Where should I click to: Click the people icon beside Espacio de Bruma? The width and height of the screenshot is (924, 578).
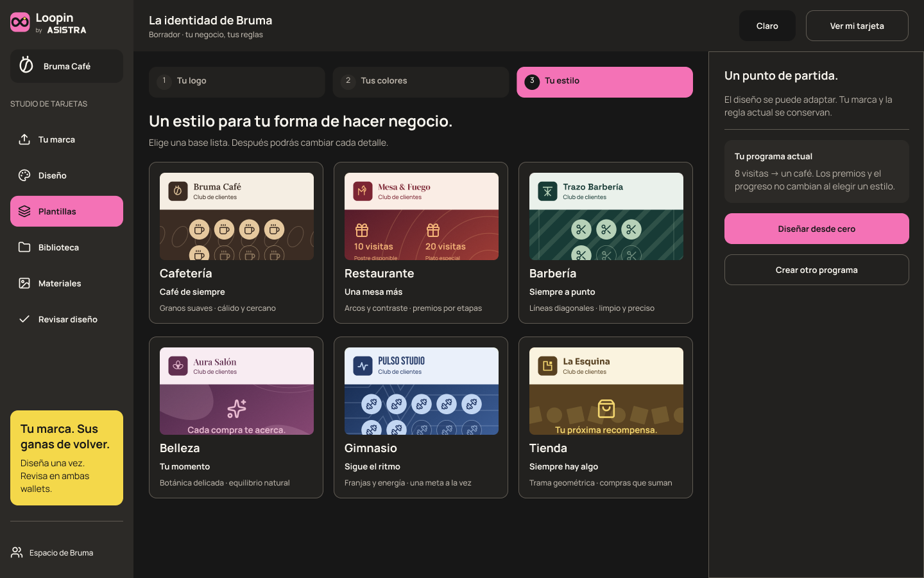17,552
